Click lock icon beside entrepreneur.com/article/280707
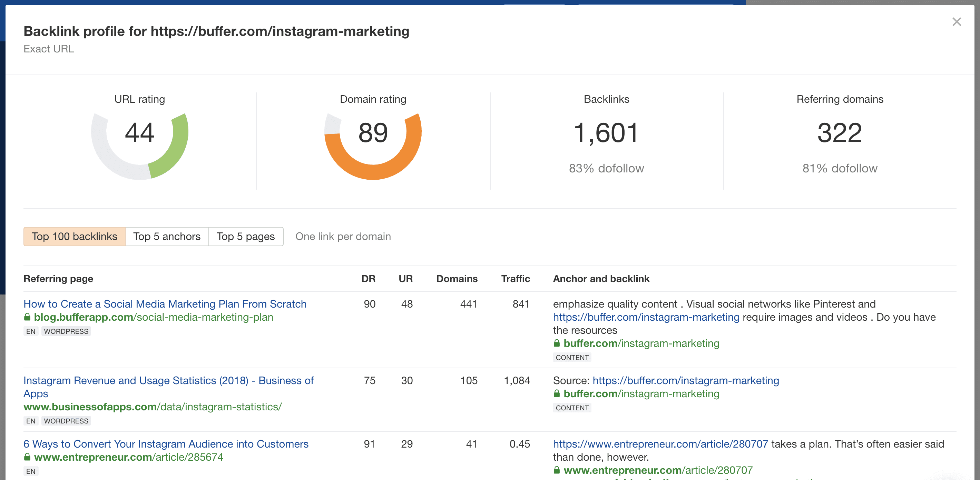Viewport: 980px width, 480px height. [557, 470]
